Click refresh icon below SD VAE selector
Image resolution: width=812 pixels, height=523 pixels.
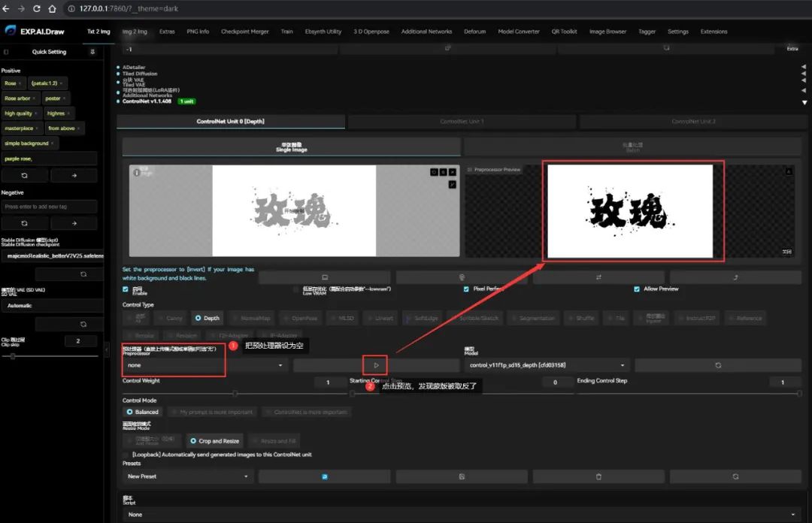click(x=83, y=324)
